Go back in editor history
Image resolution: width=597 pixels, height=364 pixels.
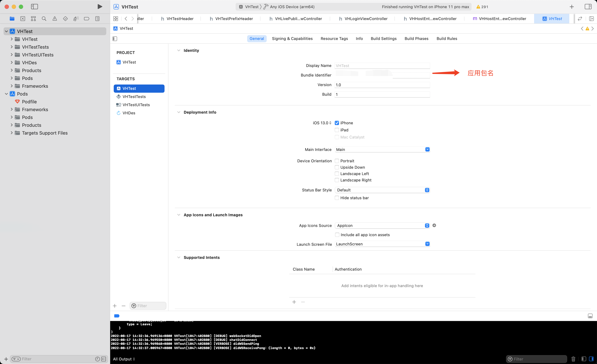126,19
